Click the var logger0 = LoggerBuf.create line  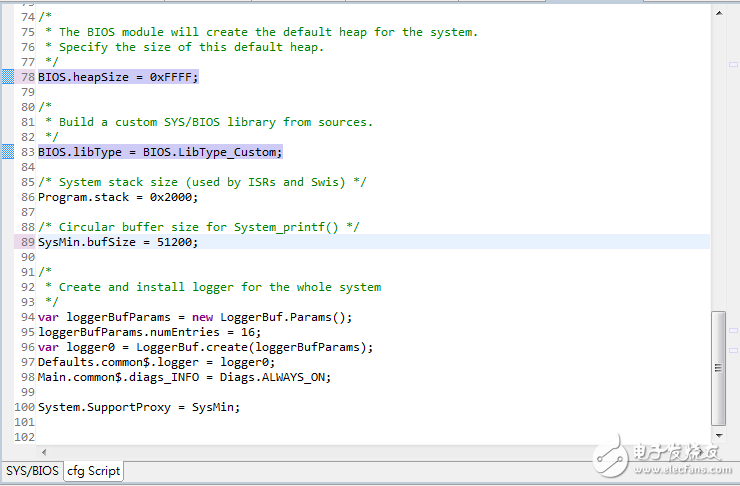205,347
